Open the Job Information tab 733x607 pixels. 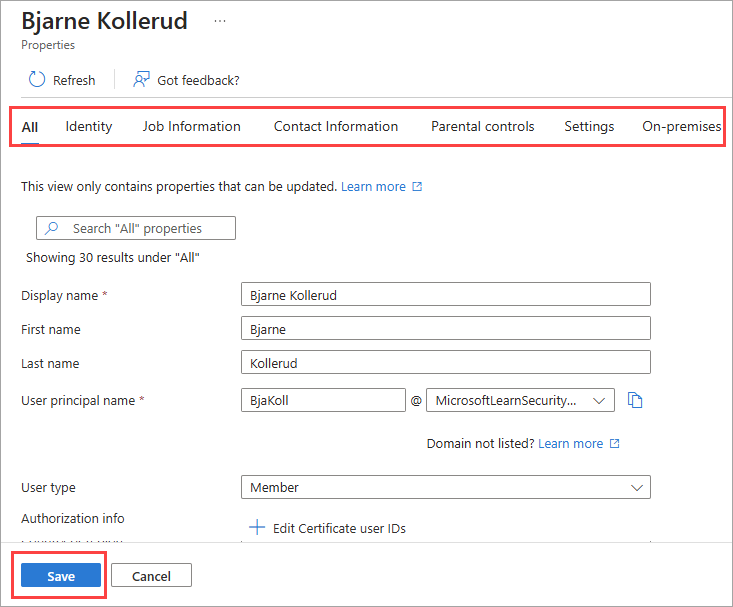point(191,126)
